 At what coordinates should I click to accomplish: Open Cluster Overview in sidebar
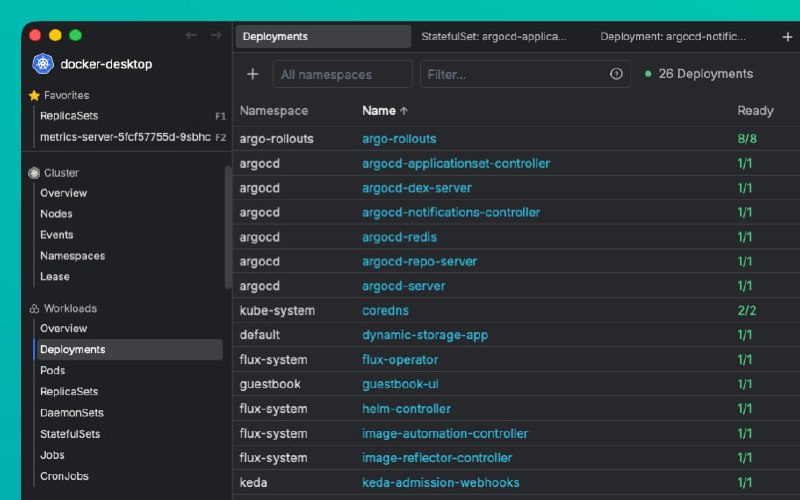(x=63, y=193)
